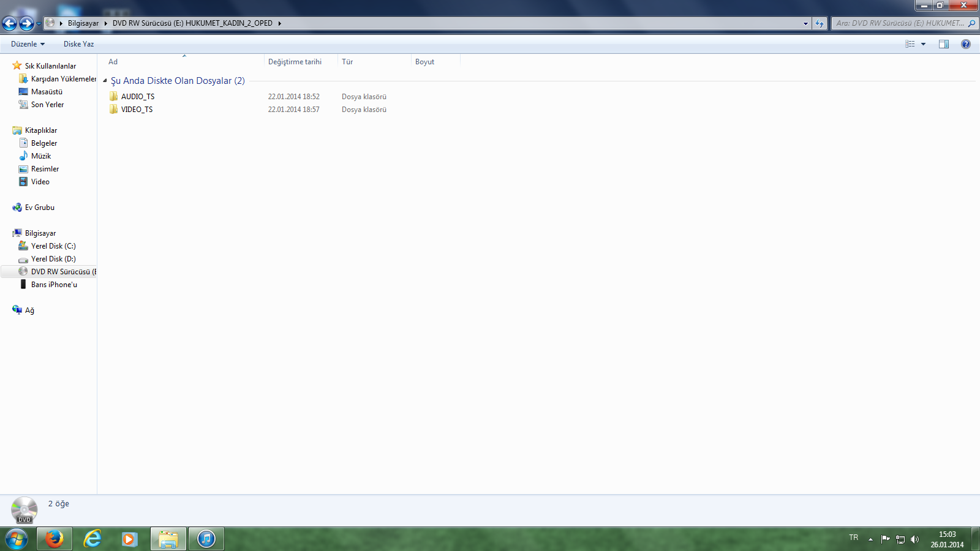980x551 pixels.
Task: Open Barıs iPhone'u device
Action: click(54, 285)
